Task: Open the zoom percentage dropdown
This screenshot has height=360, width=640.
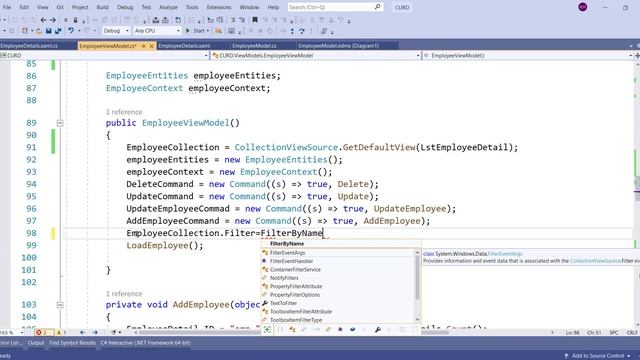Action: (x=22, y=333)
